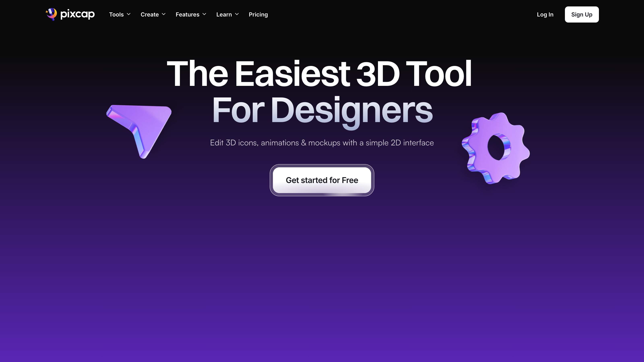Click the Pricing menu item
This screenshot has height=362, width=644.
(258, 14)
